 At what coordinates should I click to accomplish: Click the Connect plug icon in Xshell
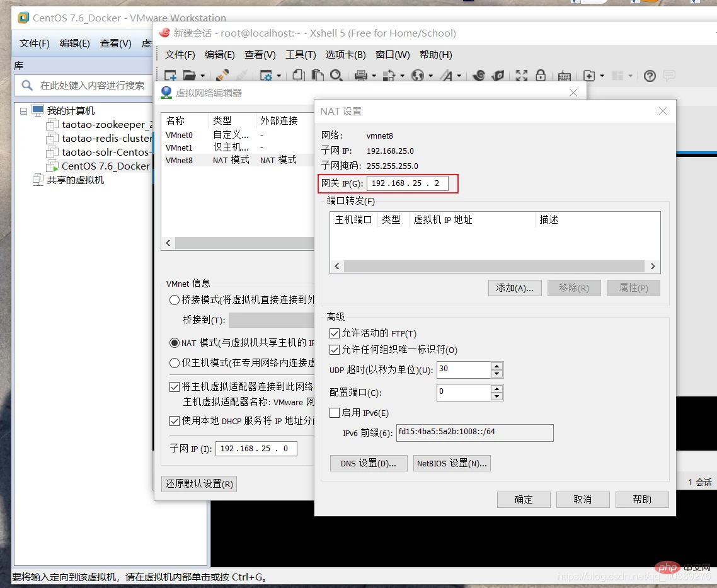222,76
